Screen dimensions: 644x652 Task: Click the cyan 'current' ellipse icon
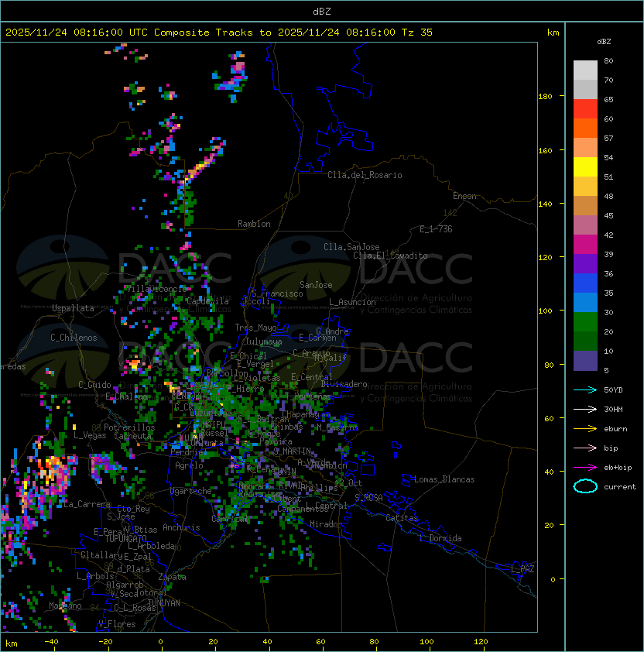pos(585,486)
